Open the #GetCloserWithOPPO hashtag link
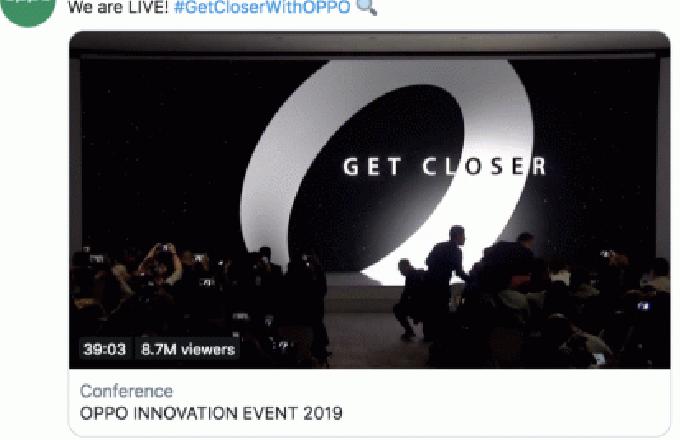The height and width of the screenshot is (440, 680). click(262, 7)
